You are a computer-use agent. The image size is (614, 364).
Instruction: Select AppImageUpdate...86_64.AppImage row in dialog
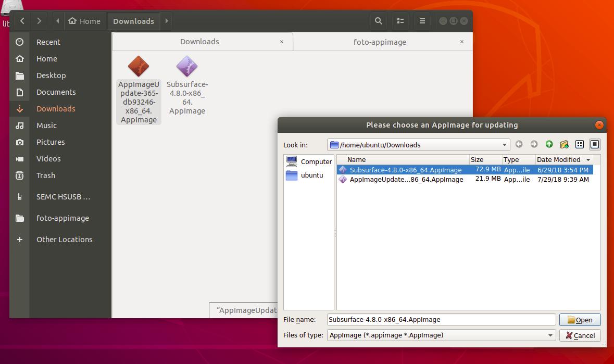coord(465,179)
